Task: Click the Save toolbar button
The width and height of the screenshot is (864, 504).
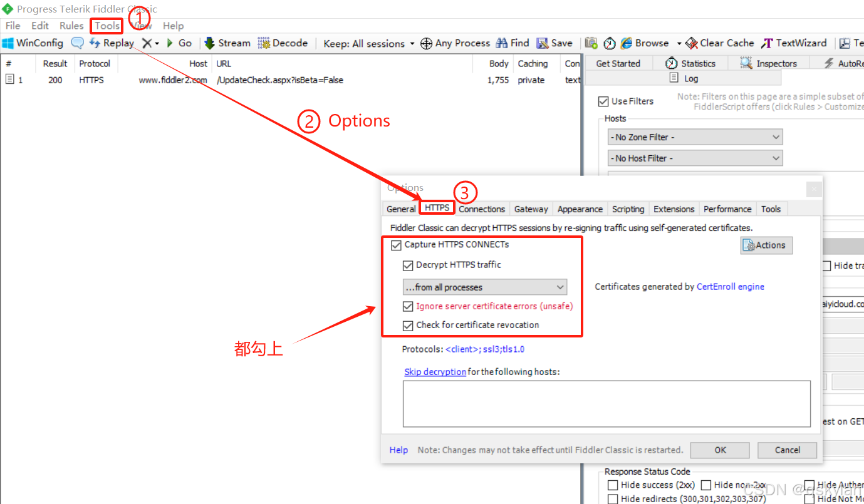Action: 554,43
